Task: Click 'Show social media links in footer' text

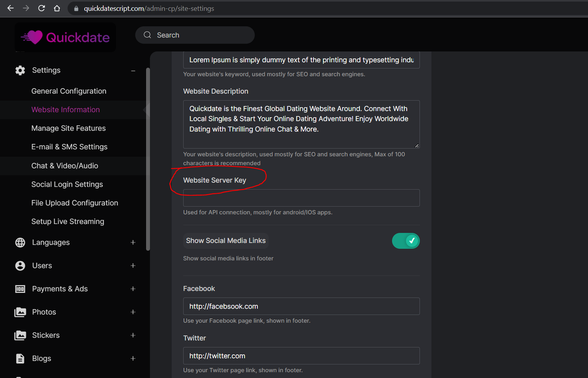Action: tap(228, 258)
